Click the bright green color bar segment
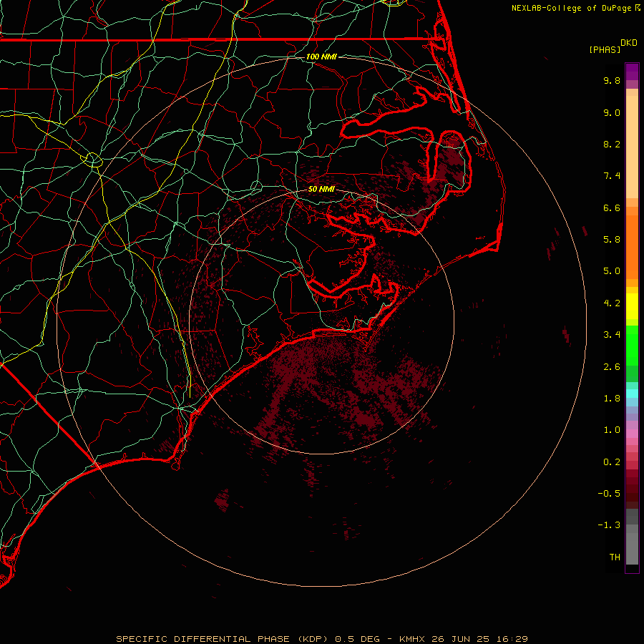Viewport: 644px width, 644px height. 632,346
